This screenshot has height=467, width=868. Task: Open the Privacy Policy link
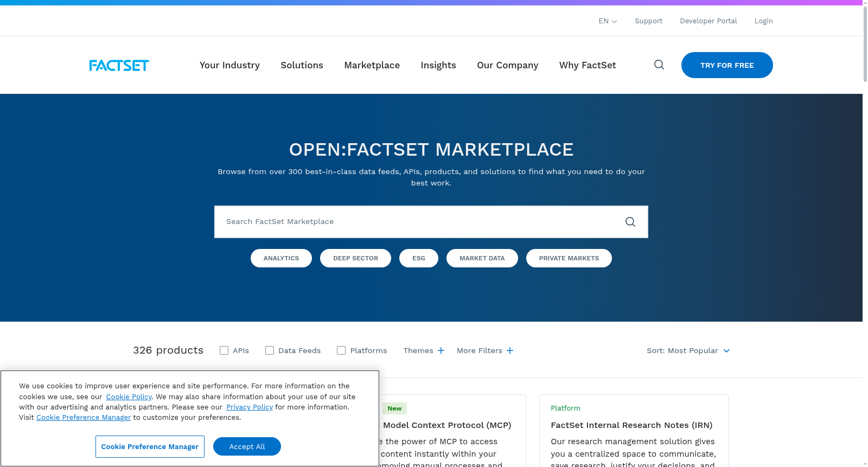[250, 407]
